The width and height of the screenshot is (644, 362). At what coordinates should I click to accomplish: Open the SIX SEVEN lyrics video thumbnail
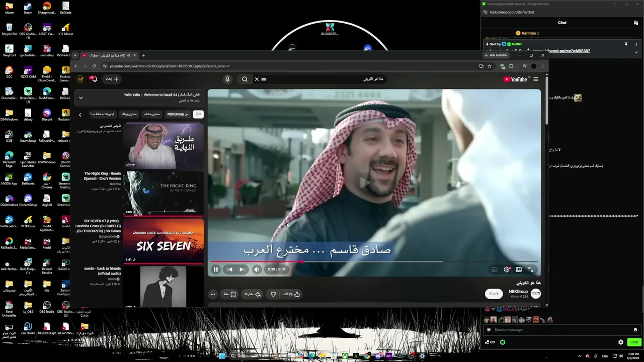click(x=164, y=241)
